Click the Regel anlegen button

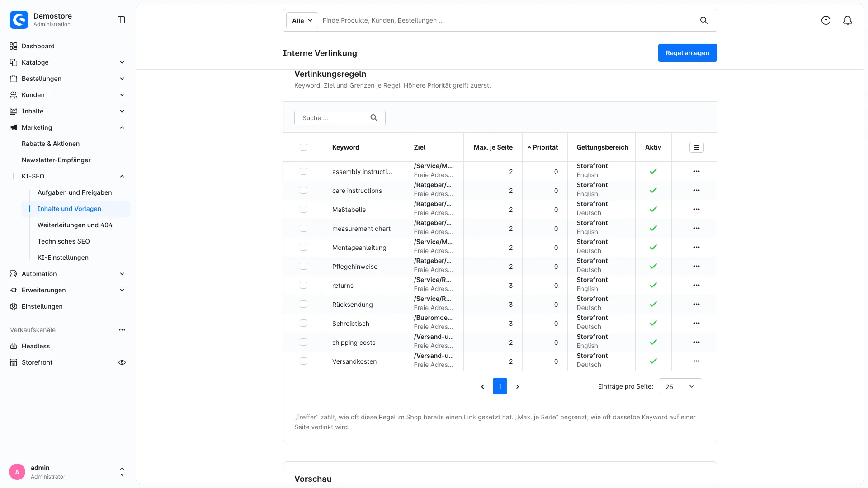pos(687,53)
